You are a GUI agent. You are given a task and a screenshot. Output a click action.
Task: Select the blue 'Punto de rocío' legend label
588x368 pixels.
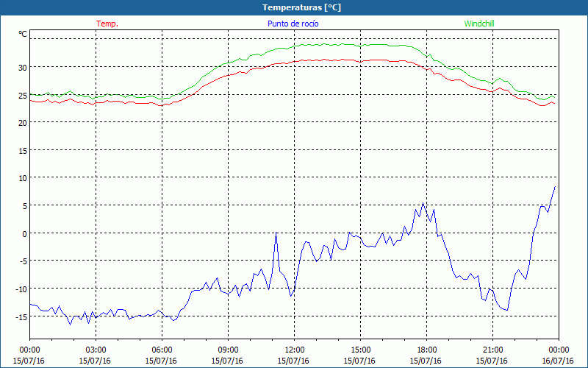point(293,24)
